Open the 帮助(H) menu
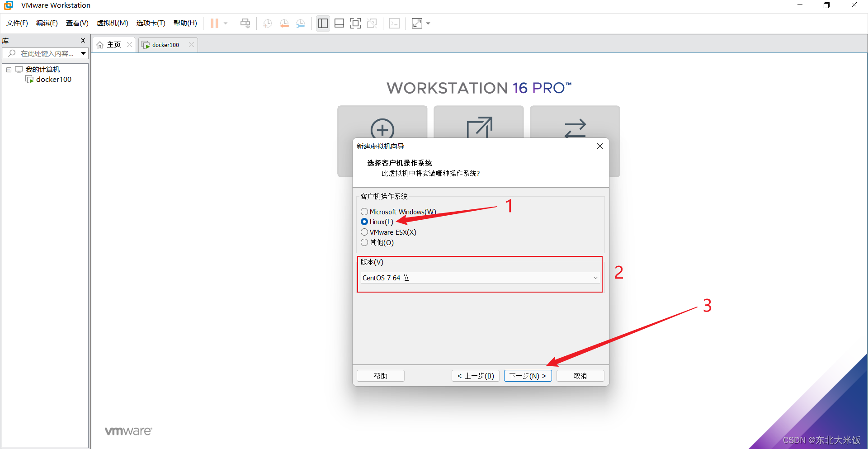Image resolution: width=868 pixels, height=449 pixels. pos(185,23)
